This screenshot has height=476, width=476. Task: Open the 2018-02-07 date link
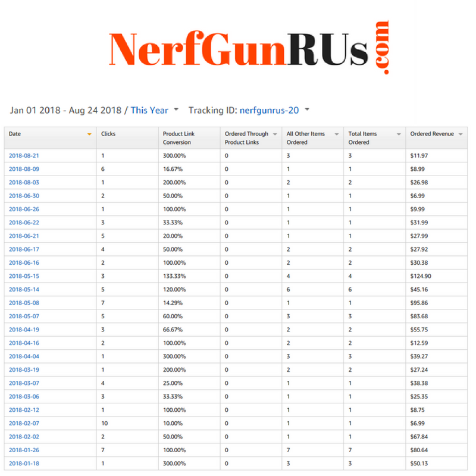click(24, 423)
